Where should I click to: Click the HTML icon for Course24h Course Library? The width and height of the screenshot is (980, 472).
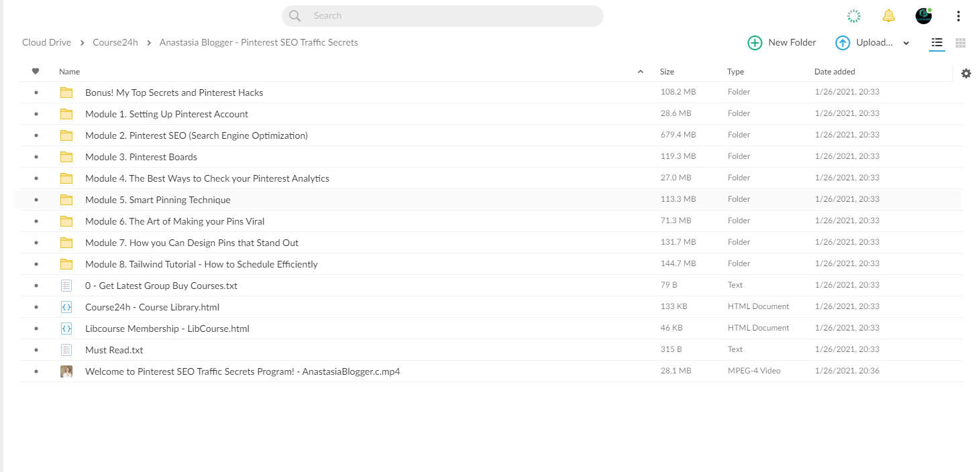66,307
